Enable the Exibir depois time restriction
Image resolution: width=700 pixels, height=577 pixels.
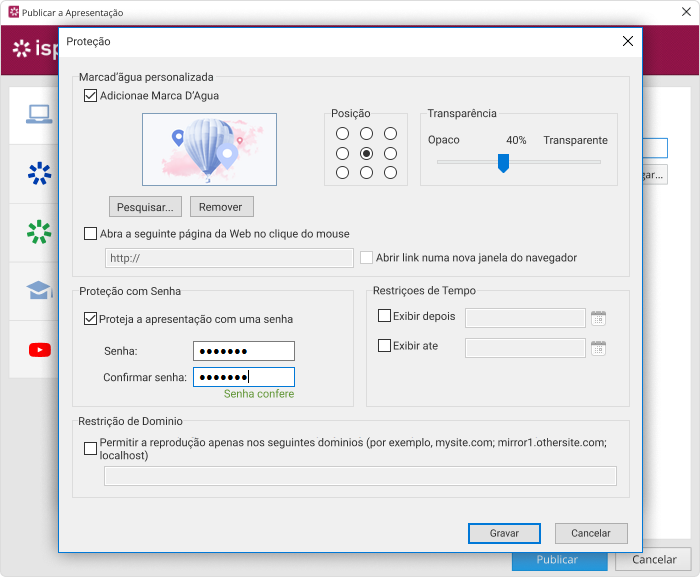385,316
